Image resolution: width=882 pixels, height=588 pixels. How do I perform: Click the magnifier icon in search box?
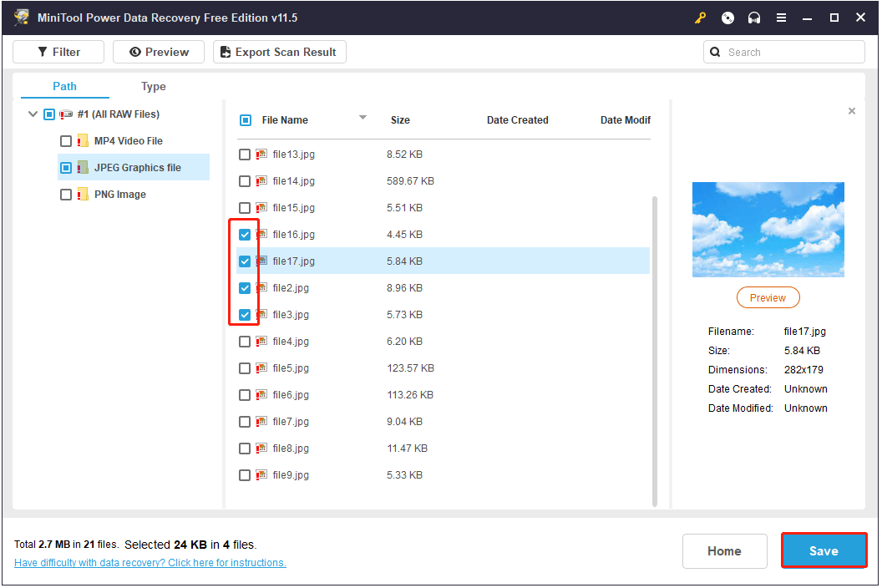716,52
